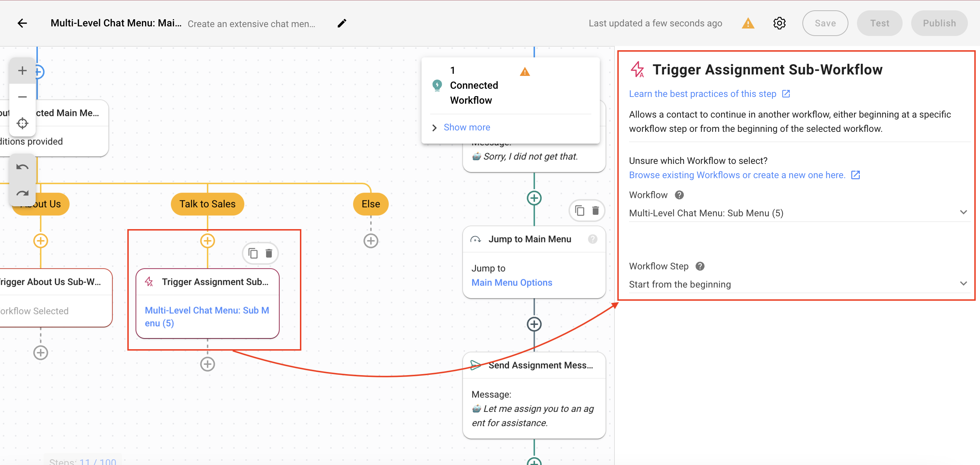The height and width of the screenshot is (465, 980).
Task: Publish the workflow
Action: 939,23
